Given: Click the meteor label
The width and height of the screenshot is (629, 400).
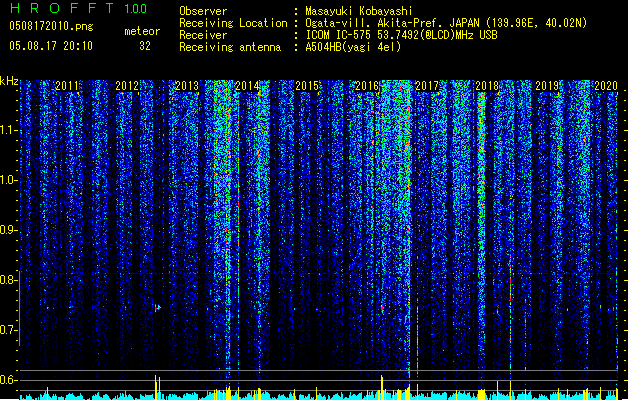Looking at the screenshot, I should point(142,31).
